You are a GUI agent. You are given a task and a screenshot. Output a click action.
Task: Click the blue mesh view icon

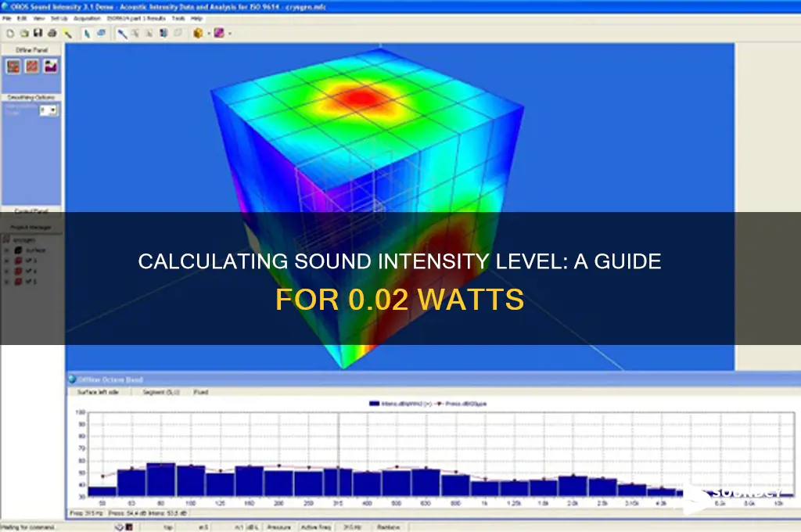click(163, 33)
